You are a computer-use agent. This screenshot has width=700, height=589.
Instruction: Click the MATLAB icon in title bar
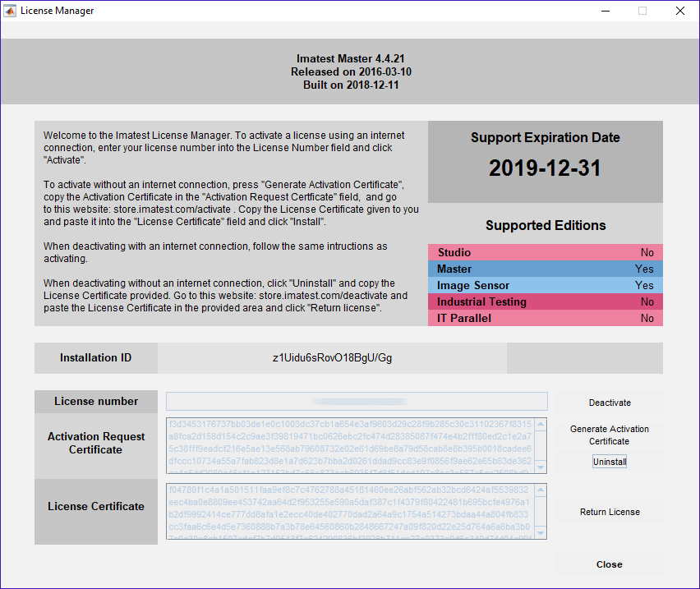tap(10, 11)
